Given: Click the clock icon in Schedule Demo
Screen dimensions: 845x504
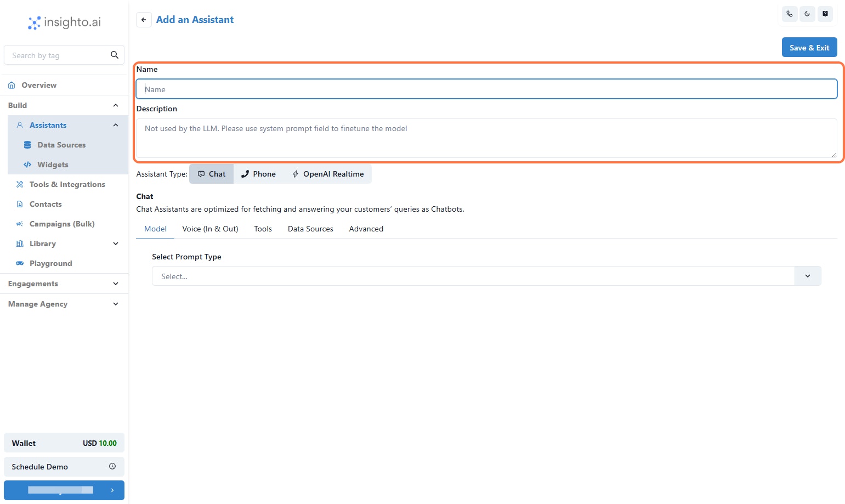Looking at the screenshot, I should pyautogui.click(x=112, y=466).
